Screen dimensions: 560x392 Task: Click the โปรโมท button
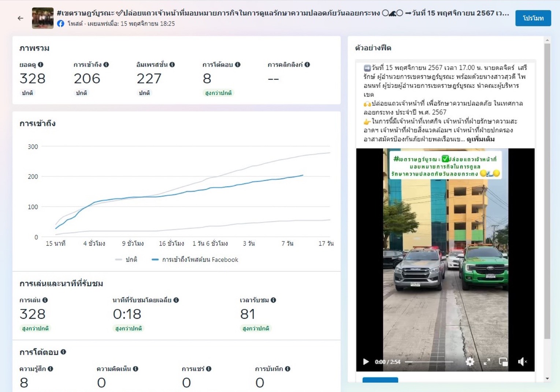pos(533,18)
